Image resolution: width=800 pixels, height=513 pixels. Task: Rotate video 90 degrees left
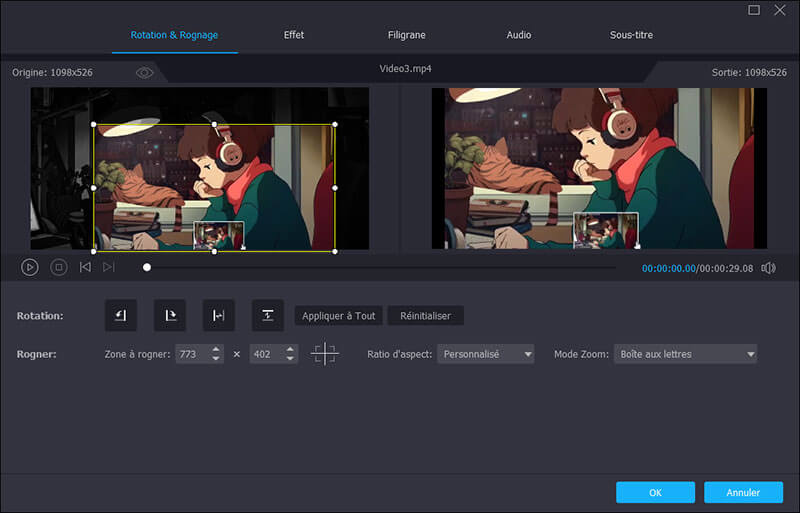click(121, 315)
